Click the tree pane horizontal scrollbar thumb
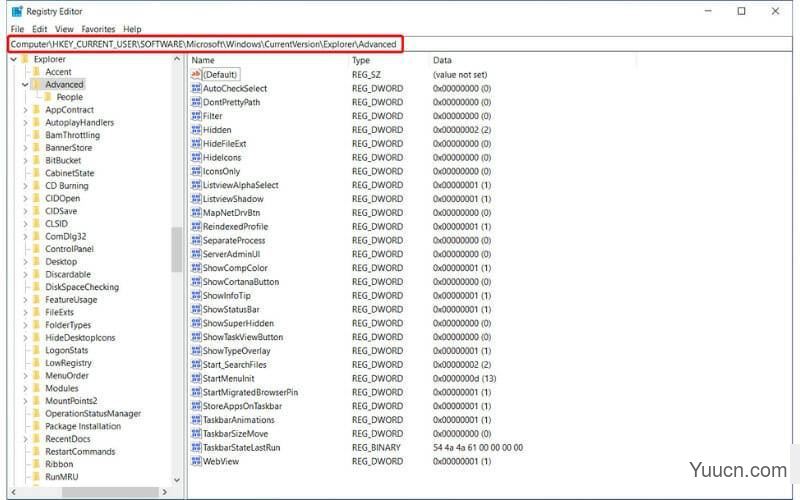Viewport: 800px width, 500px height. [x=110, y=492]
